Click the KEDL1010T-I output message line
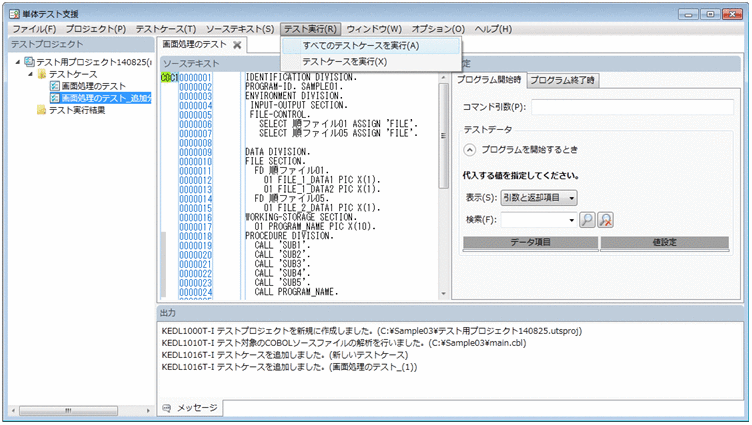This screenshot has height=425, width=752. [x=344, y=343]
